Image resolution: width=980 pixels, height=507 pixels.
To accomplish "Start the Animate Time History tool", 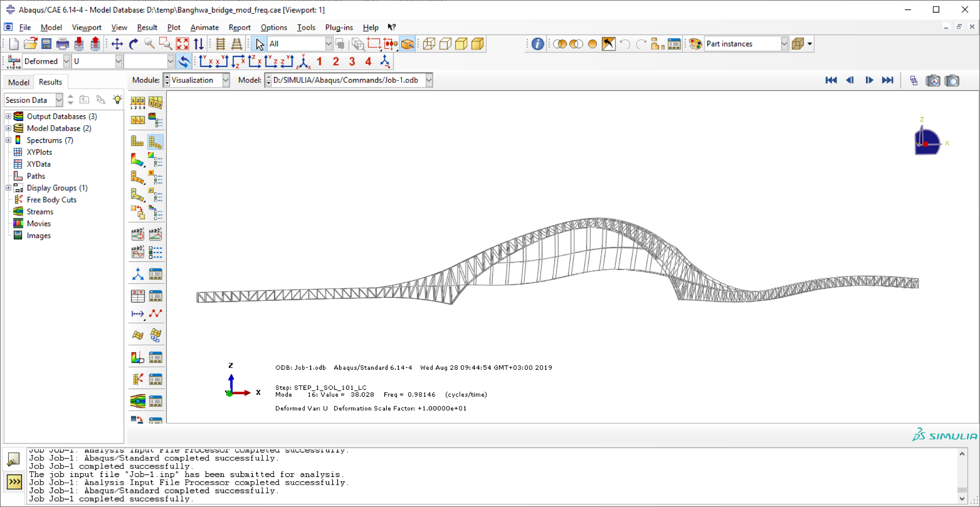I will coord(155,234).
